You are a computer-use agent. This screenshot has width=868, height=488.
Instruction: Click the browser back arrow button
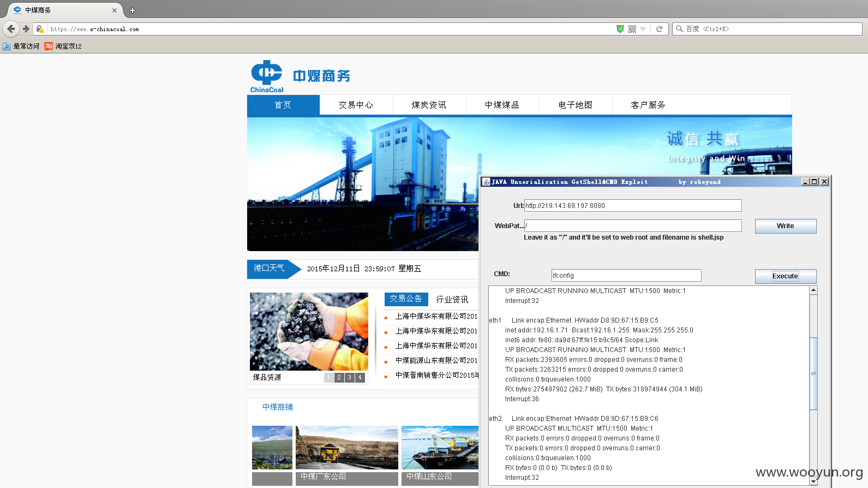pos(11,29)
